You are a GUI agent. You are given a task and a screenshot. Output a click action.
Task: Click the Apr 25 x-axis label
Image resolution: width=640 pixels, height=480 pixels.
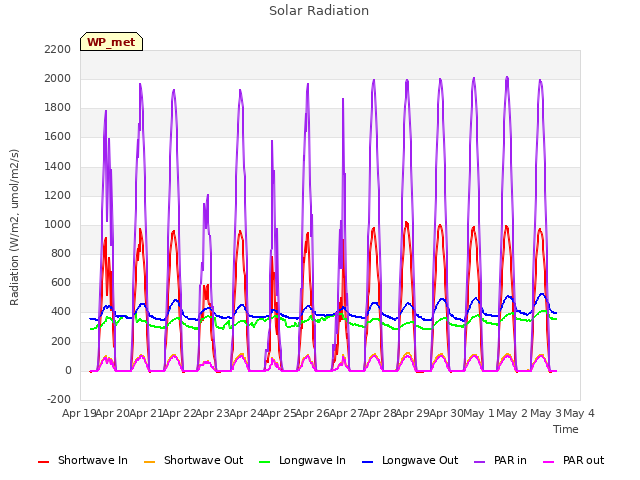tap(280, 413)
